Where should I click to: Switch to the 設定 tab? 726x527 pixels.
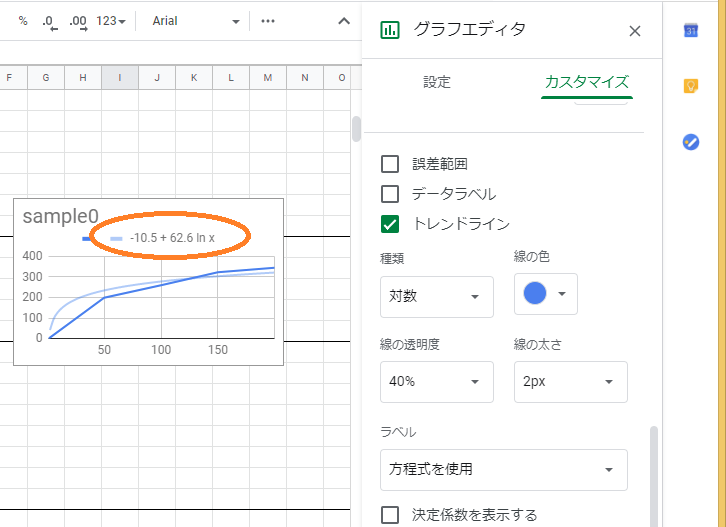tap(437, 82)
